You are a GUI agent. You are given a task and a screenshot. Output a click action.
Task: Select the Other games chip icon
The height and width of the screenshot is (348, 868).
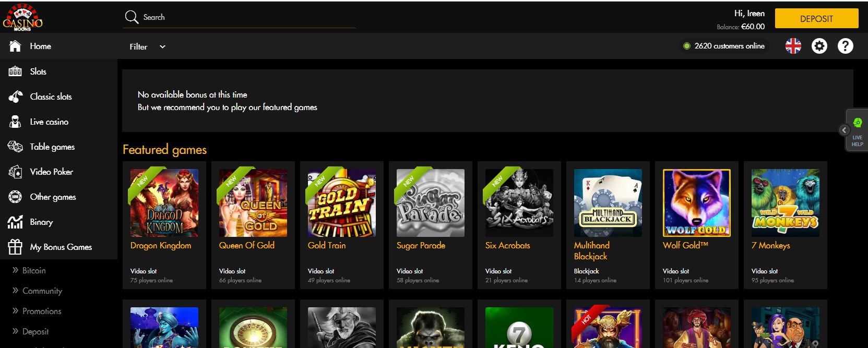pos(15,197)
